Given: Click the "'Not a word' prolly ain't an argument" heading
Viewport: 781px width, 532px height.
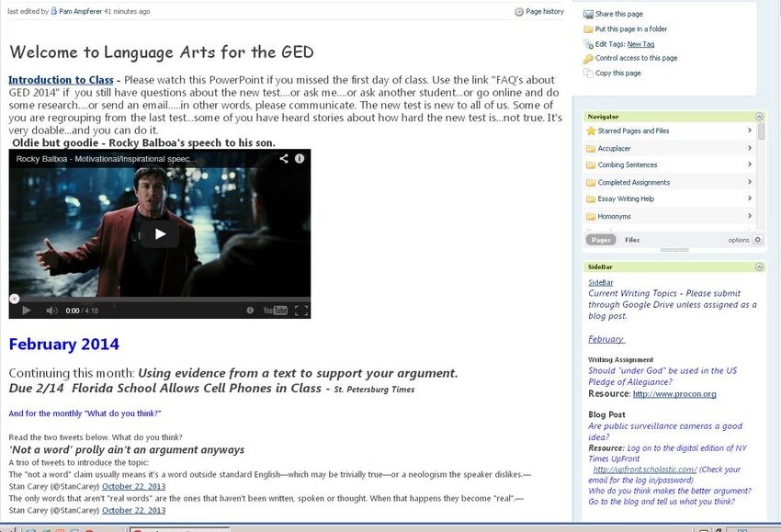Looking at the screenshot, I should click(x=127, y=449).
